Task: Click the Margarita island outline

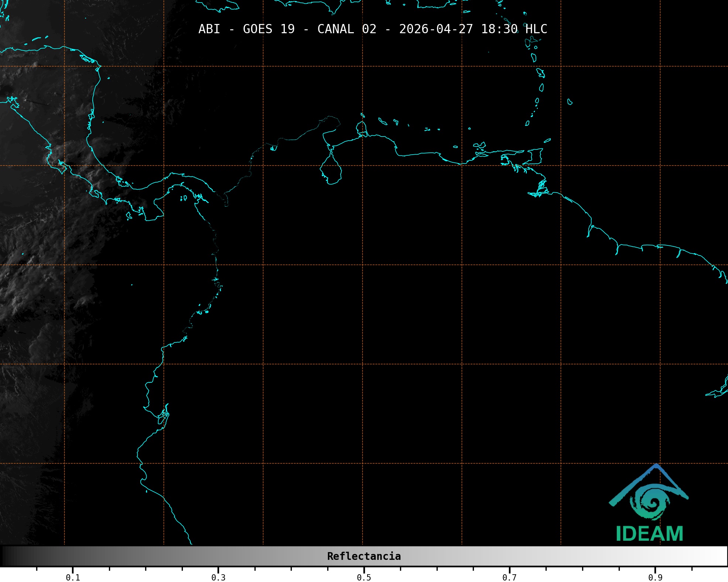Action: click(479, 145)
